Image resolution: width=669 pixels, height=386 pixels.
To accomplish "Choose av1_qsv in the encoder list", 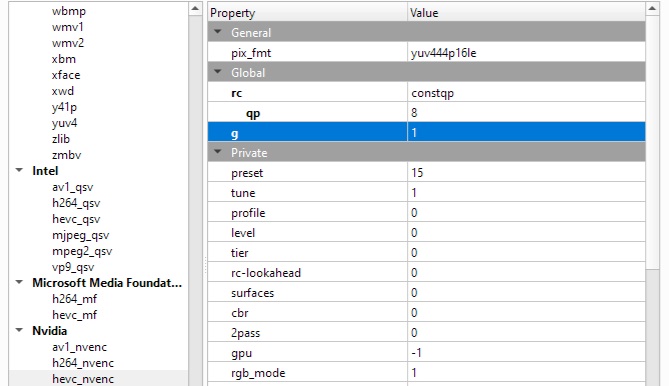I will tap(73, 187).
